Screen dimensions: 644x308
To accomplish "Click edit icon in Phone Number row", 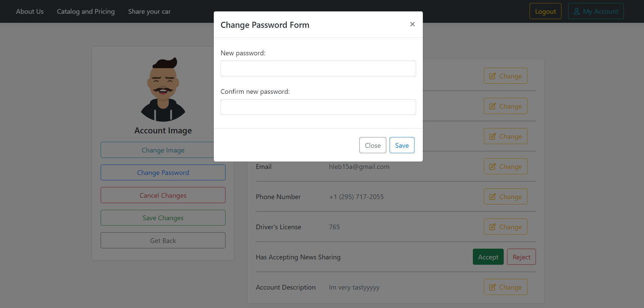I will point(492,197).
